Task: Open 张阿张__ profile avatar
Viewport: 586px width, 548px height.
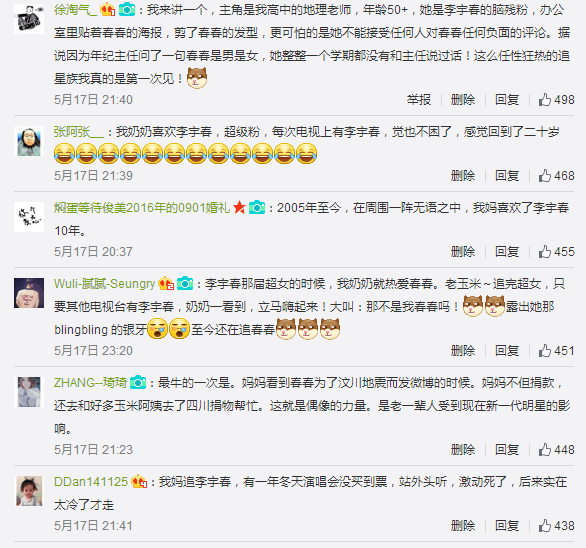Action: pos(29,141)
